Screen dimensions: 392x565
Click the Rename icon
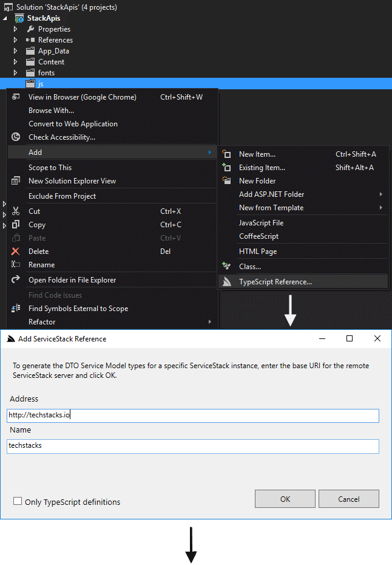click(x=16, y=264)
